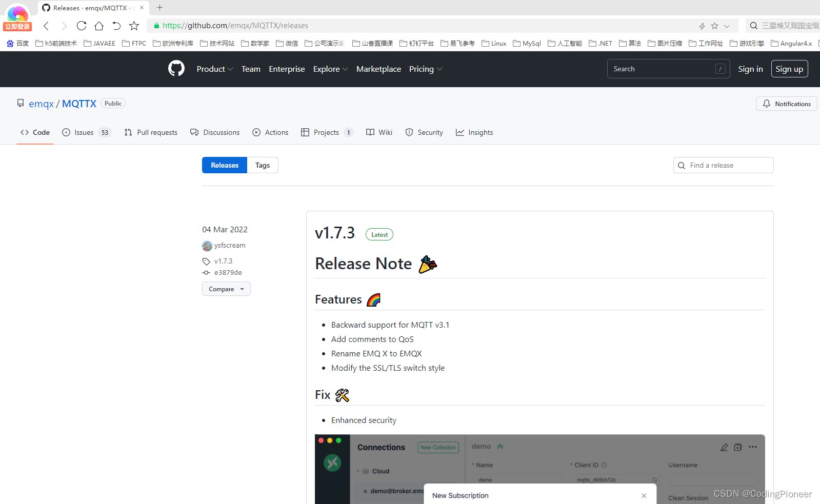Image resolution: width=820 pixels, height=504 pixels.
Task: Go back with the browser back arrow
Action: (46, 26)
